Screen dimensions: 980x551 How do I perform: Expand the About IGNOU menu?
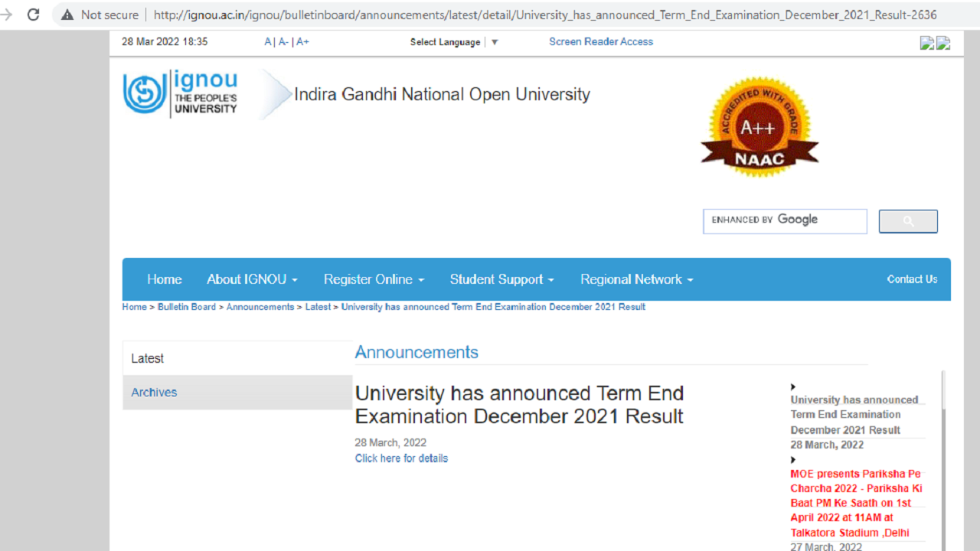click(x=252, y=279)
